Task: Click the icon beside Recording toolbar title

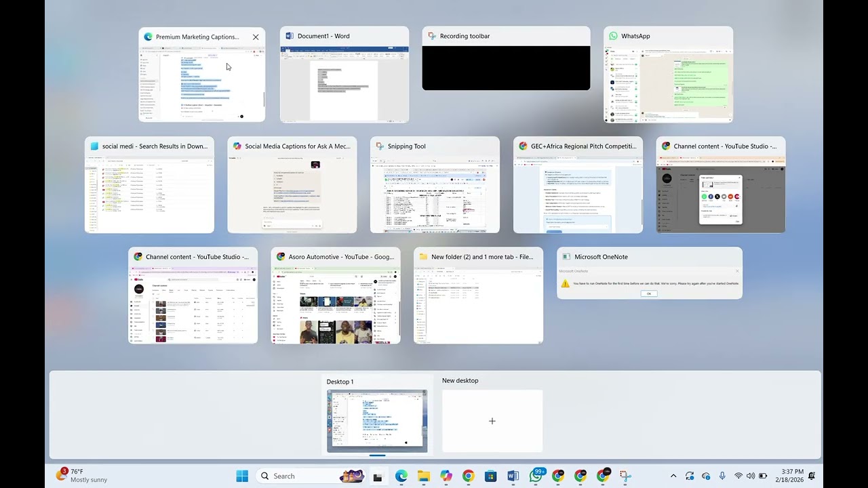Action: pyautogui.click(x=431, y=36)
